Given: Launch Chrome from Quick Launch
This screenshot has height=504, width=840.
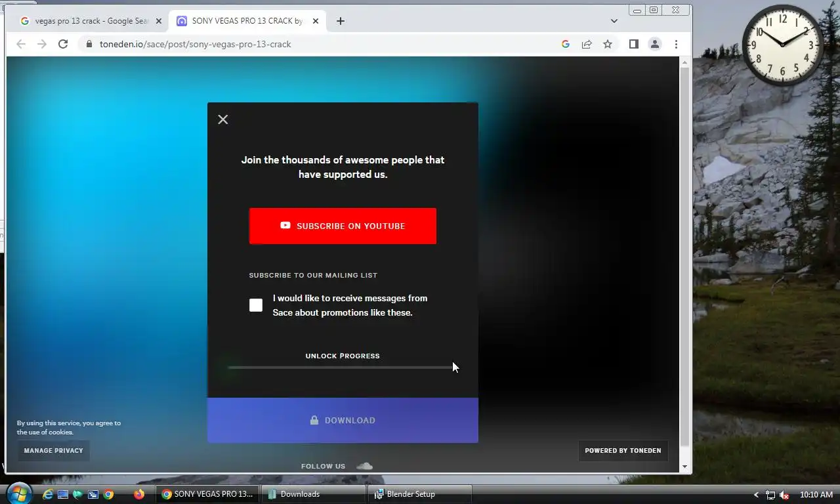Looking at the screenshot, I should coord(108,494).
